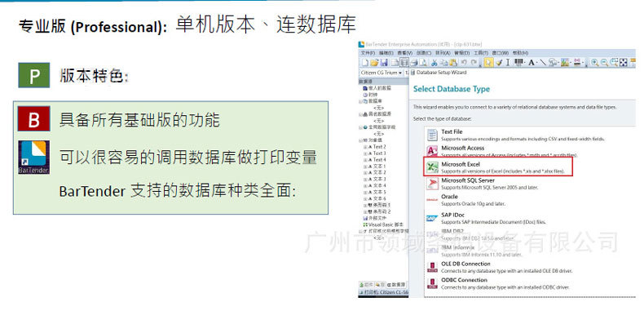Expand the Text 2 tree node
The height and width of the screenshot is (333, 644).
pos(365,147)
